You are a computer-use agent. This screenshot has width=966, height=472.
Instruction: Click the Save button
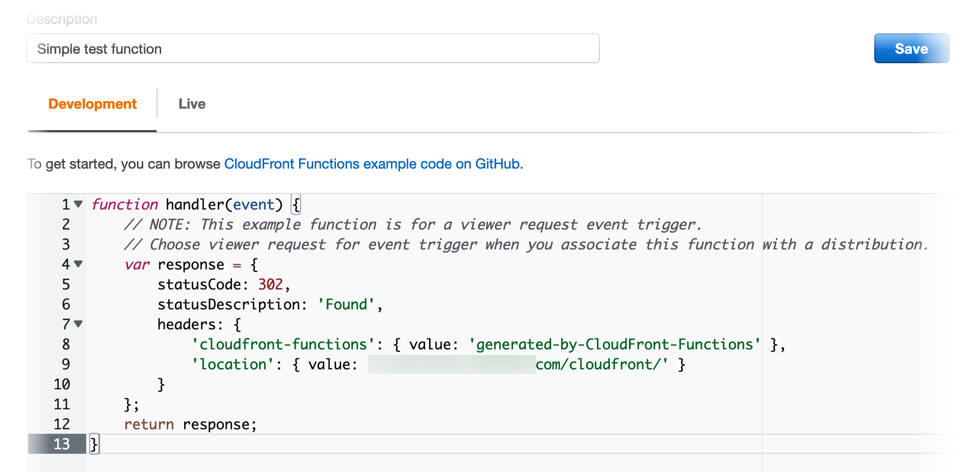point(911,48)
